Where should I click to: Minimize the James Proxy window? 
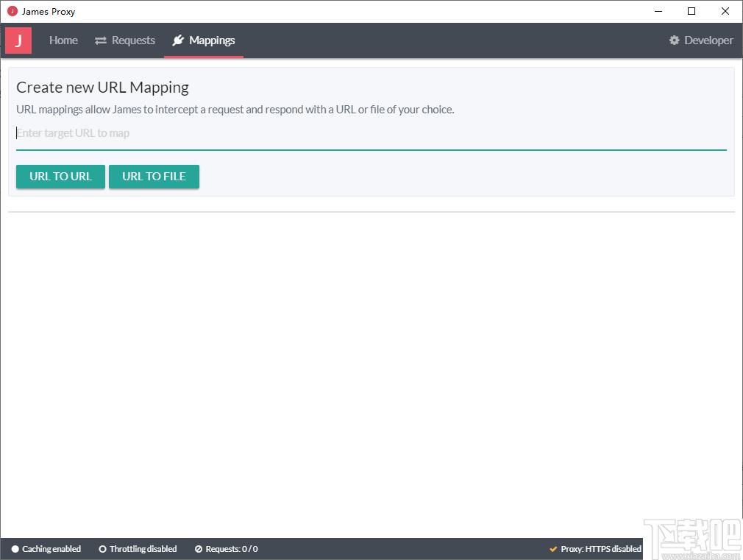(x=658, y=11)
